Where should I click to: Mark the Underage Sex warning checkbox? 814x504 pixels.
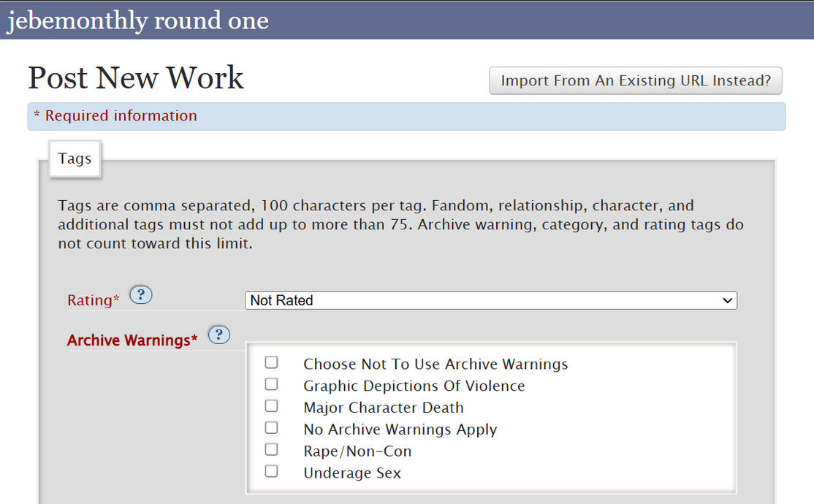(x=272, y=472)
